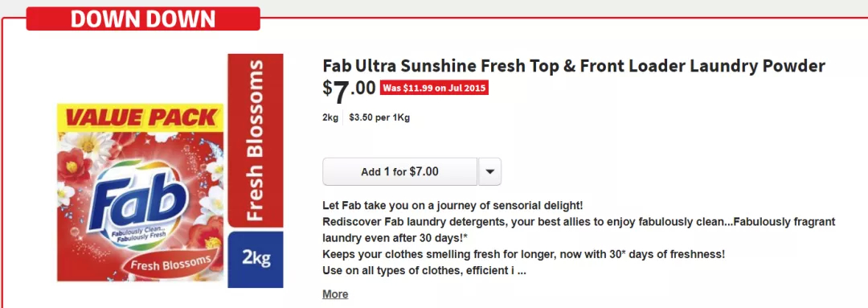Click the Fab laundry powder box image
This screenshot has height=308, width=868.
[170, 171]
